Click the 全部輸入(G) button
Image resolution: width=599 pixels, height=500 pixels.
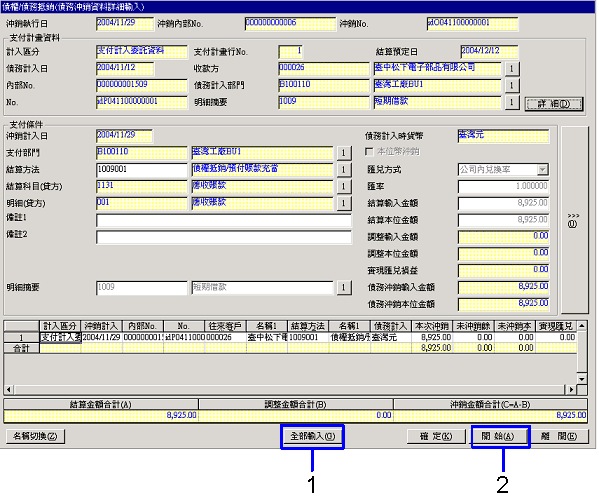[x=312, y=436]
